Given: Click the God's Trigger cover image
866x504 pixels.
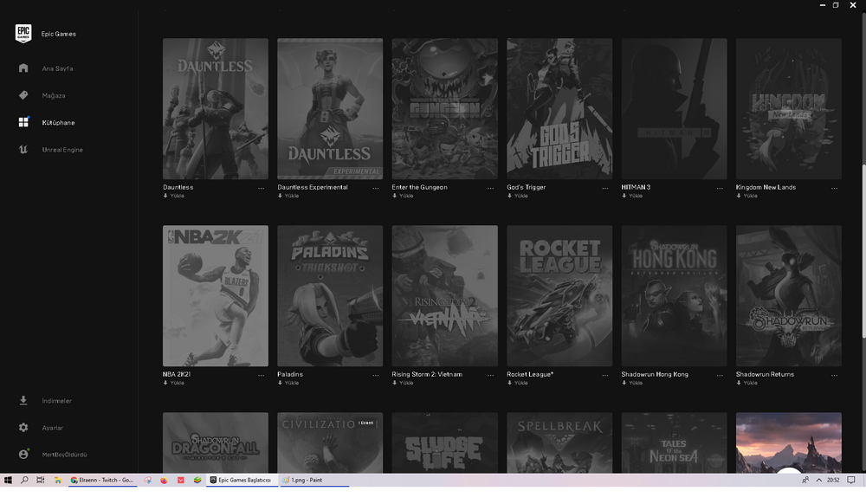Looking at the screenshot, I should pos(559,109).
